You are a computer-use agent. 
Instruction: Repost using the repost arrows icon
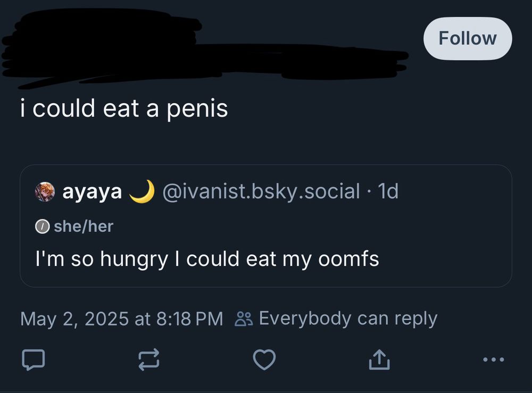pos(149,360)
